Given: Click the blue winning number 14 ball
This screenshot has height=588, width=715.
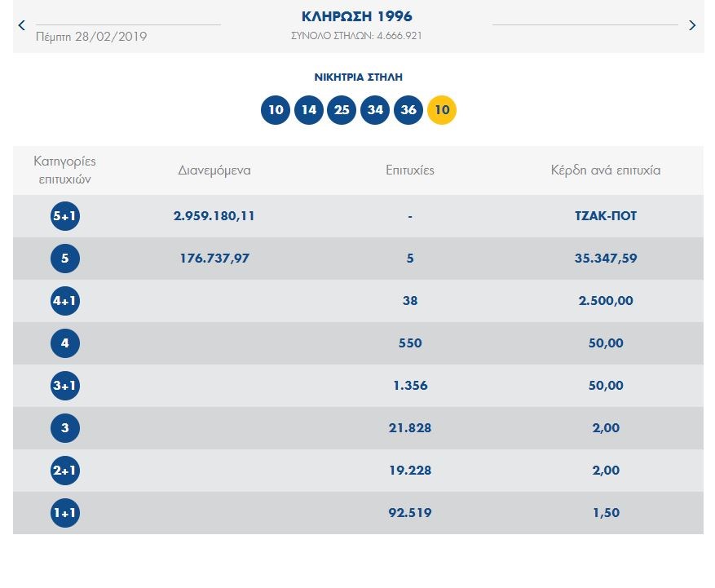Looking at the screenshot, I should pos(309,110).
